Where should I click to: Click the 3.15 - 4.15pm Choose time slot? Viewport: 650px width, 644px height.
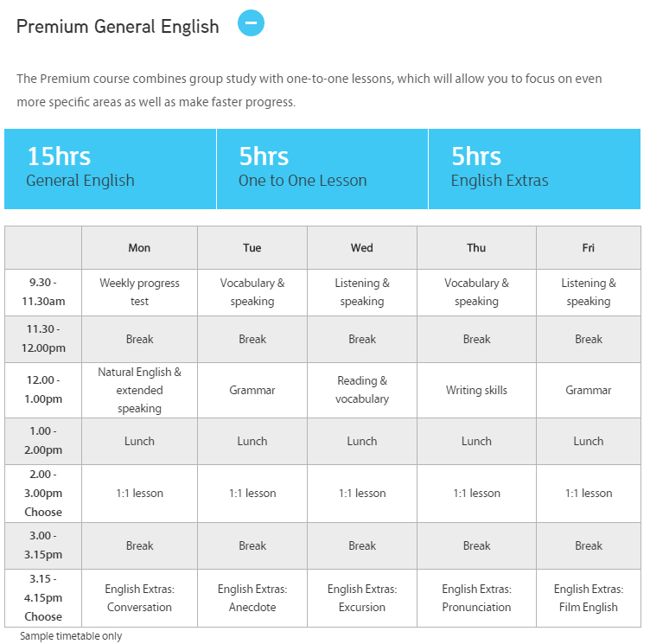(43, 598)
